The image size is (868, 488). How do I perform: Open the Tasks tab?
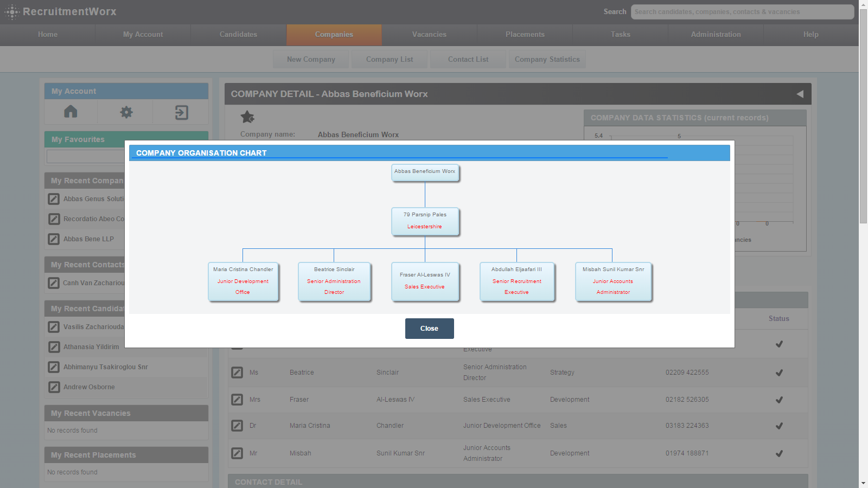click(x=621, y=35)
